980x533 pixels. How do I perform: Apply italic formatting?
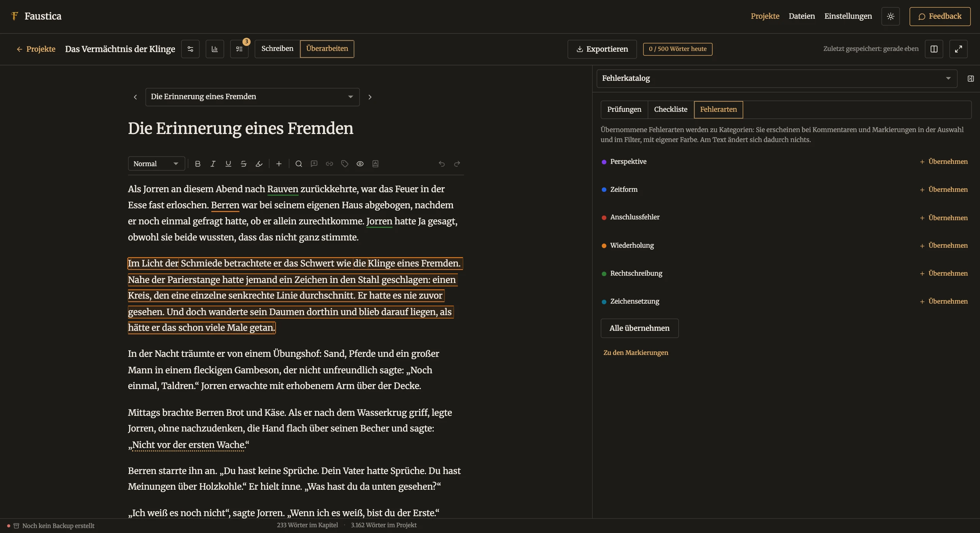click(213, 164)
